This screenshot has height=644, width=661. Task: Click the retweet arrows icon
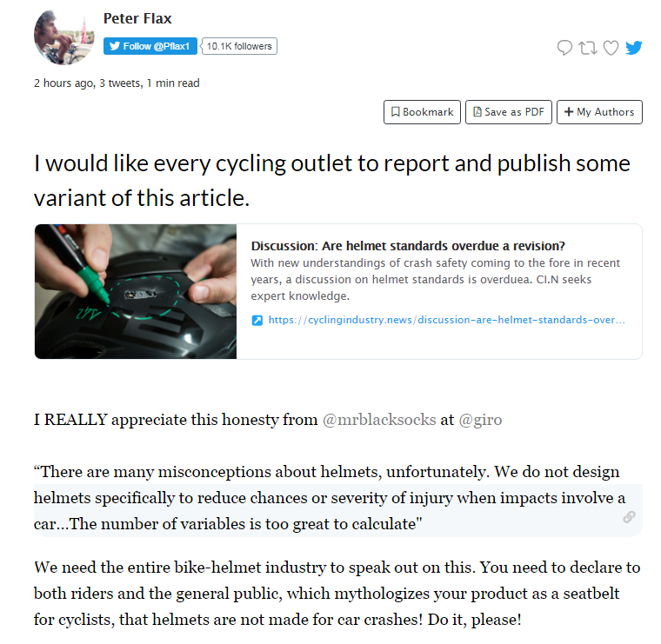pyautogui.click(x=588, y=48)
